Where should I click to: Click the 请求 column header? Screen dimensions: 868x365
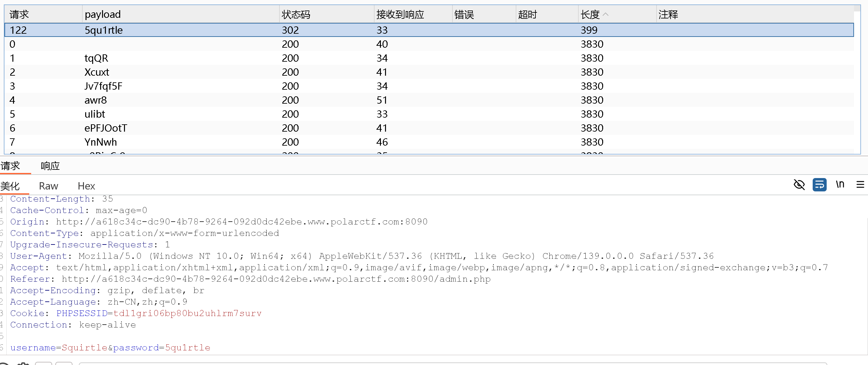[19, 15]
